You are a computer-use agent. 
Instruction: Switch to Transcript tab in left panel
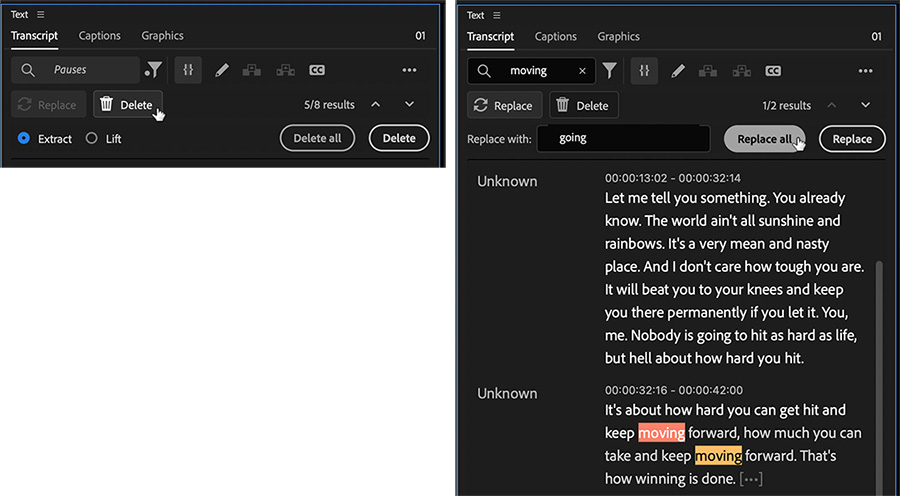34,36
